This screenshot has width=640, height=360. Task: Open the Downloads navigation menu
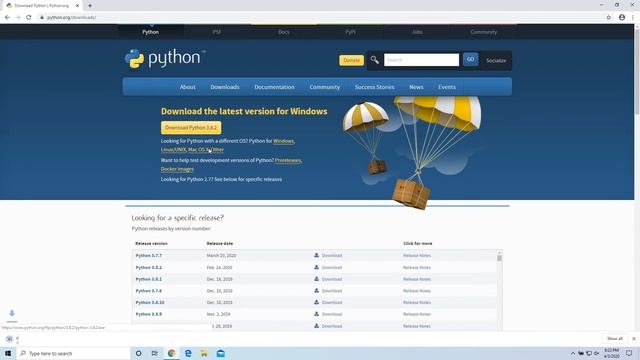click(225, 87)
